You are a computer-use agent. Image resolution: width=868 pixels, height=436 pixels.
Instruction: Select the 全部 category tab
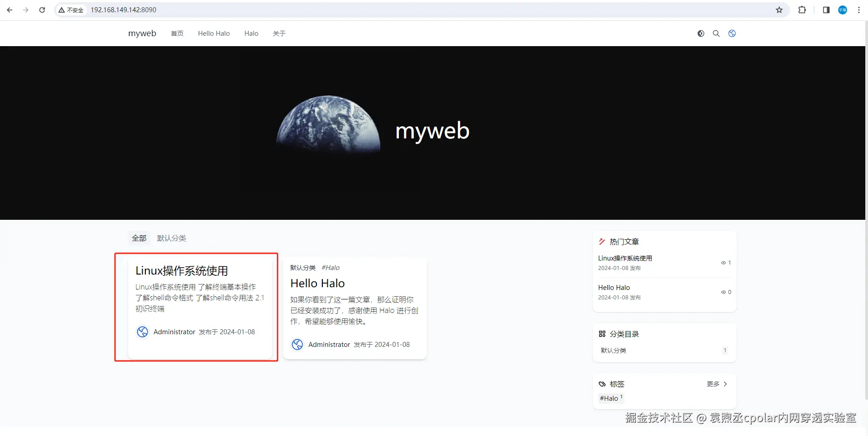[139, 238]
